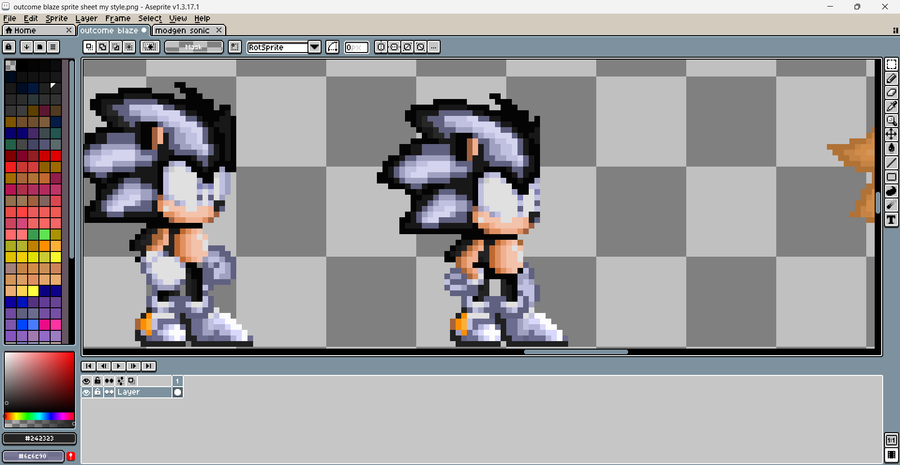
Task: Click the pivot position icon
Action: coord(234,47)
